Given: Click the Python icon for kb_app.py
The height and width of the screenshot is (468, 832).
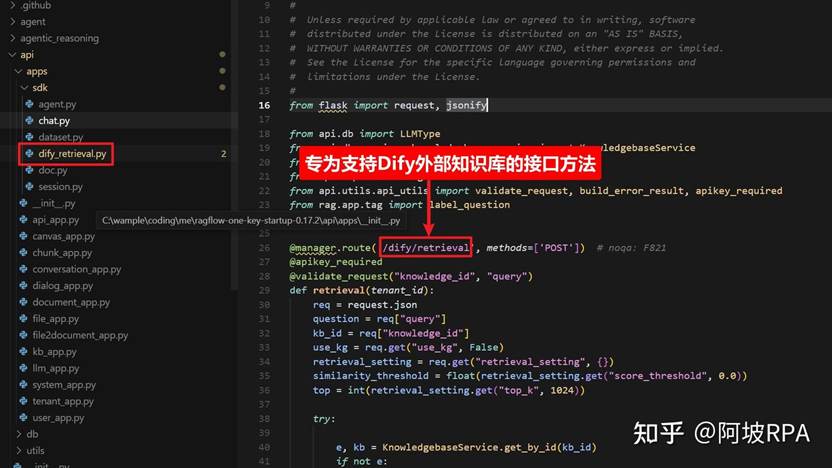Looking at the screenshot, I should (23, 351).
